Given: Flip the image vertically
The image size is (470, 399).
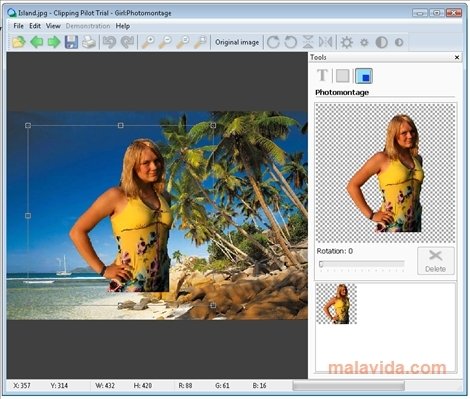Looking at the screenshot, I should (308, 42).
